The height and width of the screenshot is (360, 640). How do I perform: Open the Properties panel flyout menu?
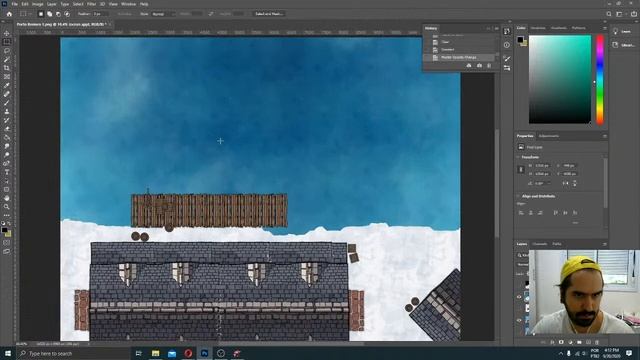click(x=604, y=136)
